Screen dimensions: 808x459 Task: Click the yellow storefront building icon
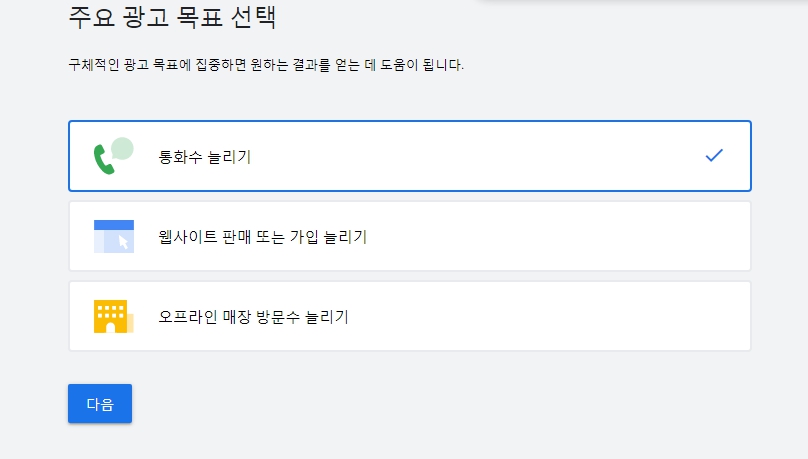coord(113,316)
